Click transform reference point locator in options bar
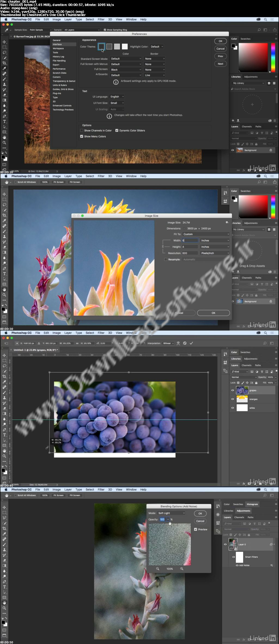 pyautogui.click(x=17, y=343)
